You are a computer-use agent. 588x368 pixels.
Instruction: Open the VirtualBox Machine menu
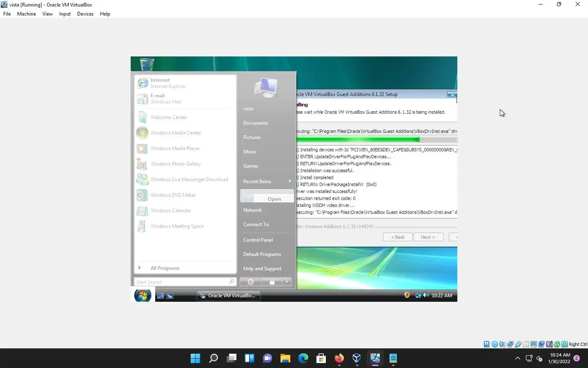[27, 14]
